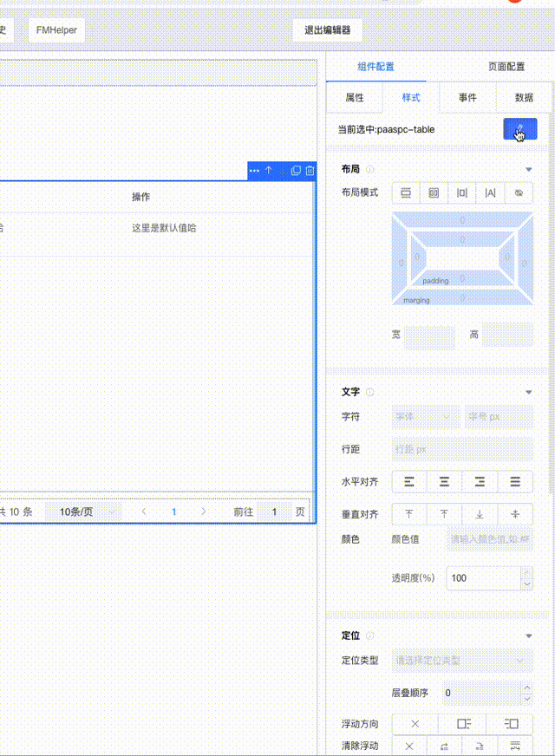
Task: Increase the 透明度 opacity stepper value
Action: pyautogui.click(x=526, y=572)
